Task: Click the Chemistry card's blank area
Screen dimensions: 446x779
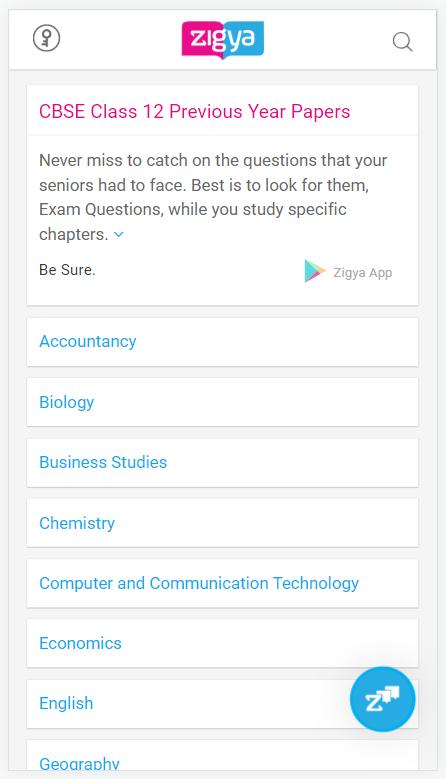Action: point(266,523)
